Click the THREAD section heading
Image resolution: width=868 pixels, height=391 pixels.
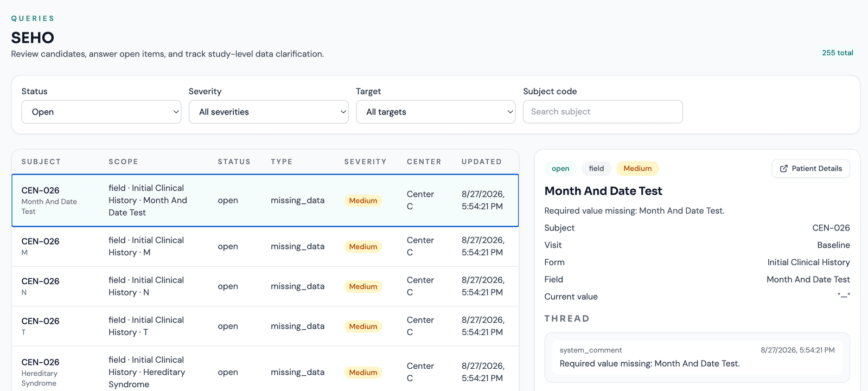pos(566,319)
